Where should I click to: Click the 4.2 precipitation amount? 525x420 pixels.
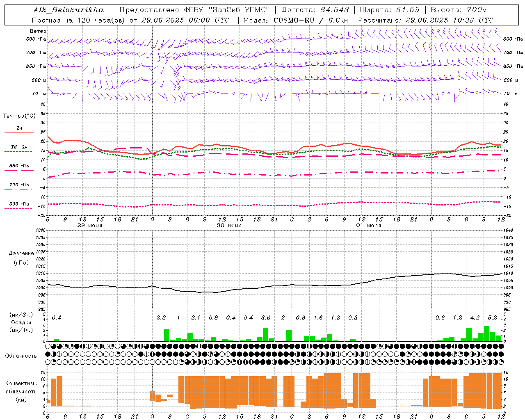(x=475, y=318)
